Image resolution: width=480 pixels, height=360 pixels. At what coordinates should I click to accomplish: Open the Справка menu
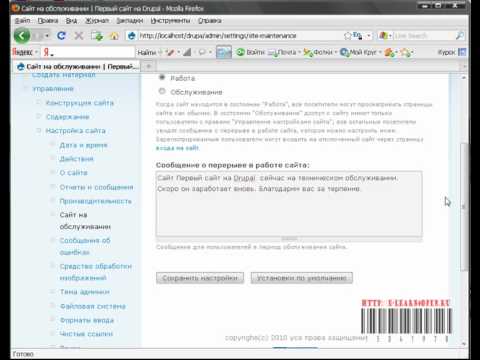(x=210, y=21)
